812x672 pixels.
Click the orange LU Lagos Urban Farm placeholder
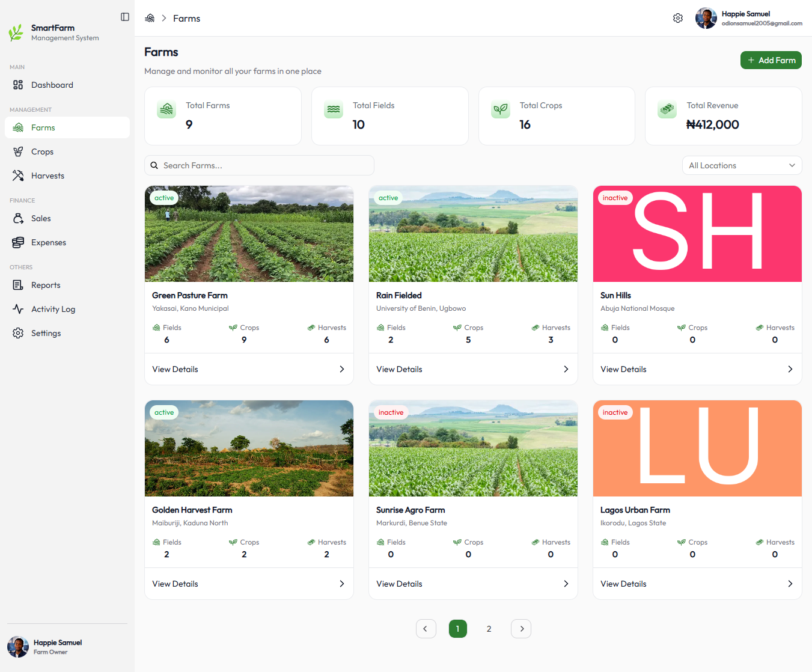pyautogui.click(x=697, y=448)
